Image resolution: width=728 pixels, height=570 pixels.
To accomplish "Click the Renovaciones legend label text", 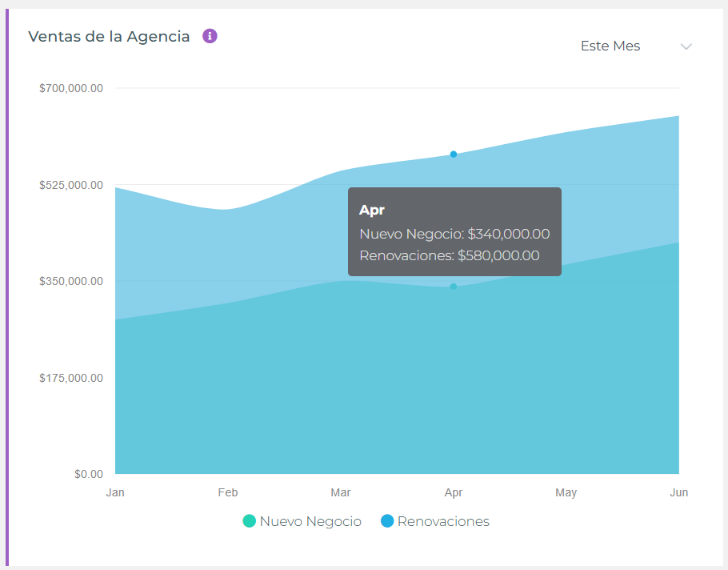I will pyautogui.click(x=442, y=521).
